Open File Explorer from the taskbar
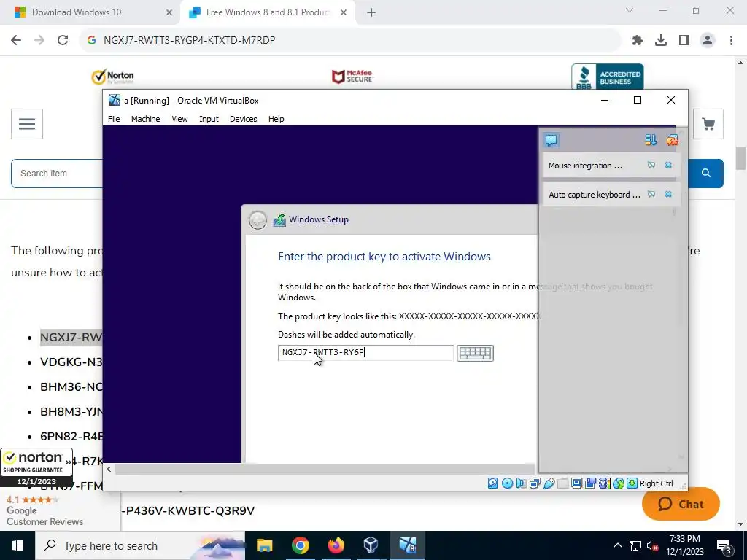 click(x=264, y=545)
